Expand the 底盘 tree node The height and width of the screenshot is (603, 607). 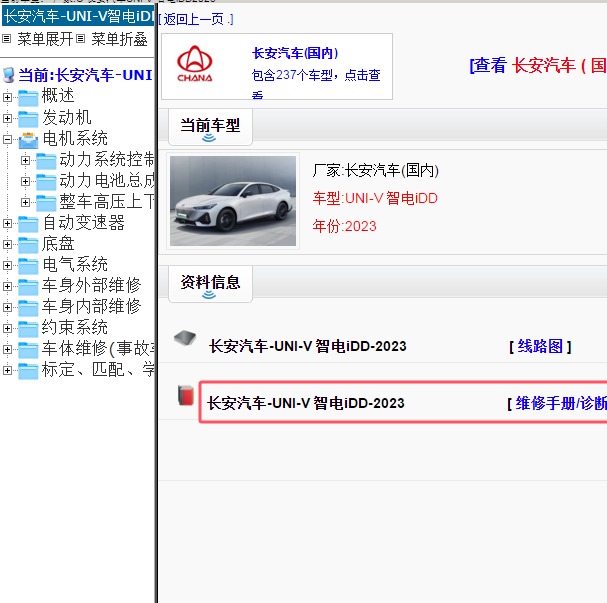coord(7,244)
